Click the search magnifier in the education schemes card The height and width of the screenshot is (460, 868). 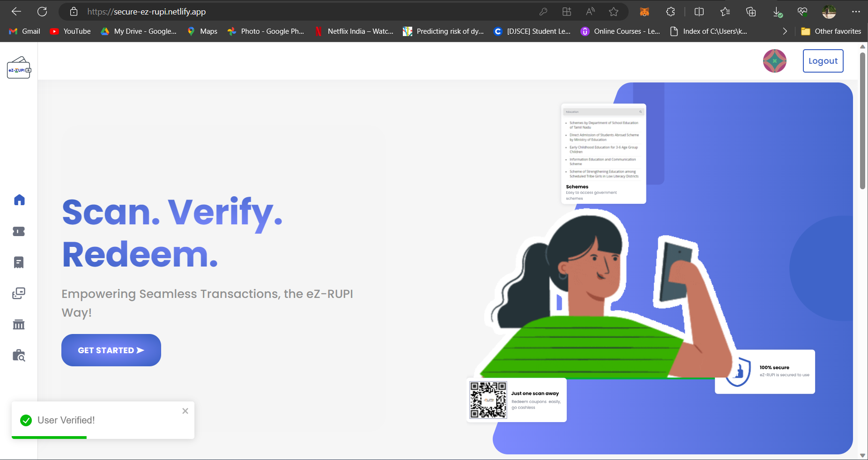click(640, 111)
